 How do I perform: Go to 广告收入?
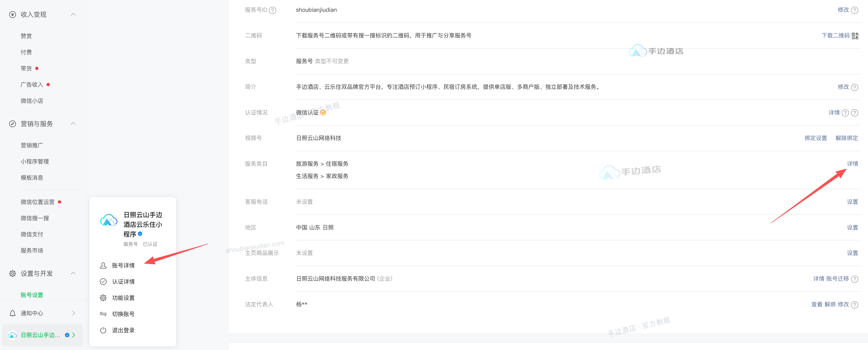point(32,85)
